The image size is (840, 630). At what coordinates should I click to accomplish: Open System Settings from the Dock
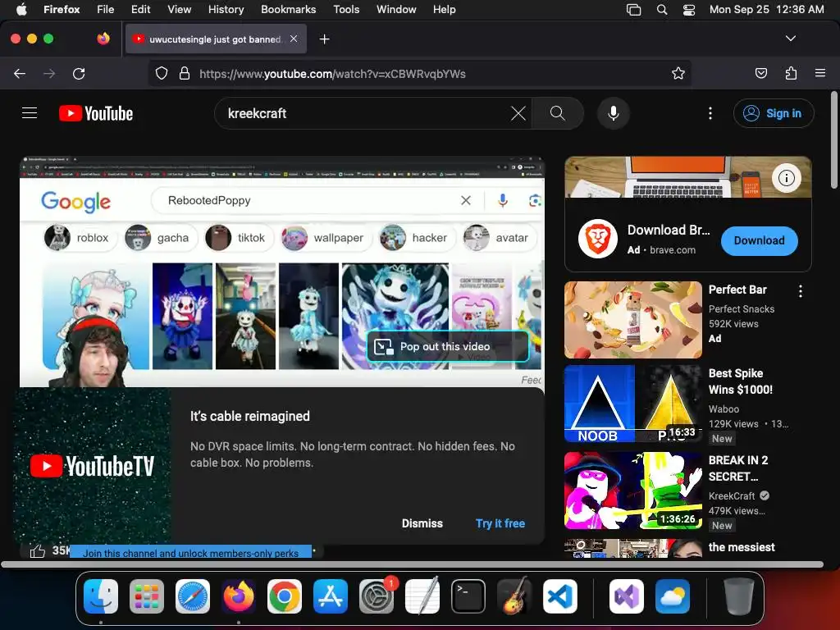point(376,596)
